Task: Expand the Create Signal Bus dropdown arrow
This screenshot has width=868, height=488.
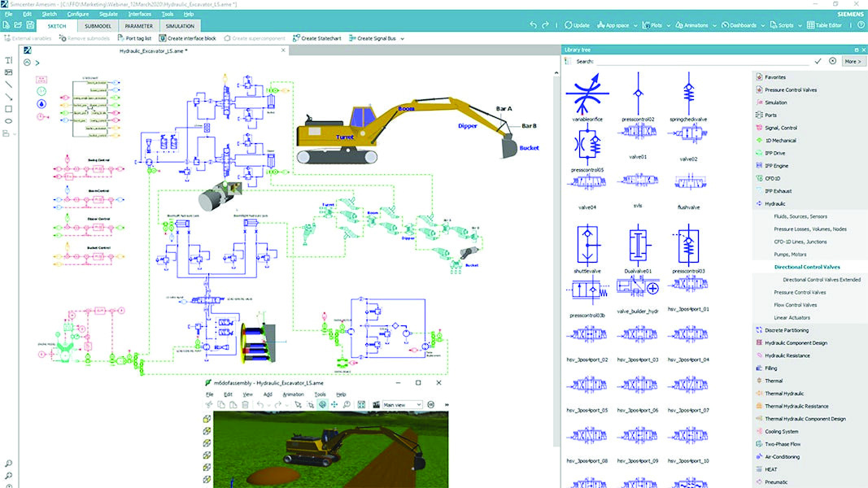Action: click(403, 38)
